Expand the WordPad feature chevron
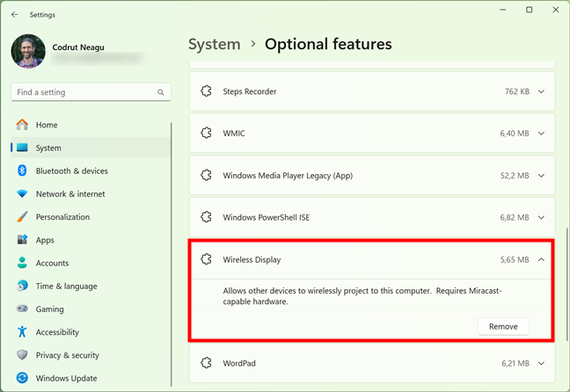Image resolution: width=570 pixels, height=392 pixels. [541, 363]
